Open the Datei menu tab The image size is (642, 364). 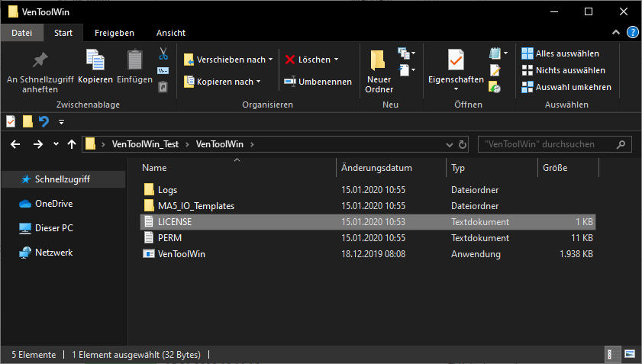coord(22,33)
